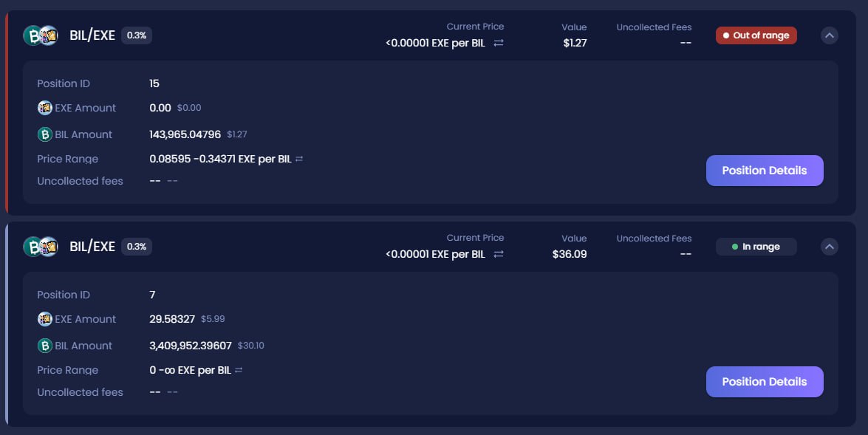Click the BIL/EXE token pair icon in second position
This screenshot has height=435, width=868.
41,247
